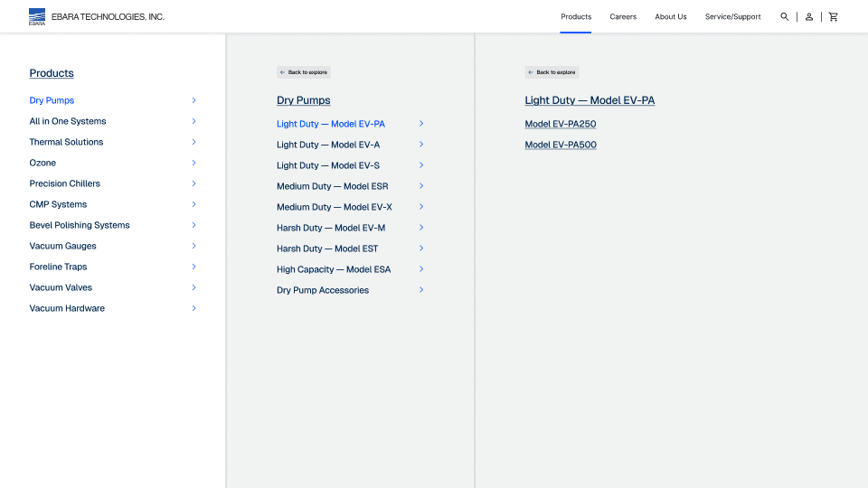
Task: Open the Careers menu item
Action: click(623, 16)
